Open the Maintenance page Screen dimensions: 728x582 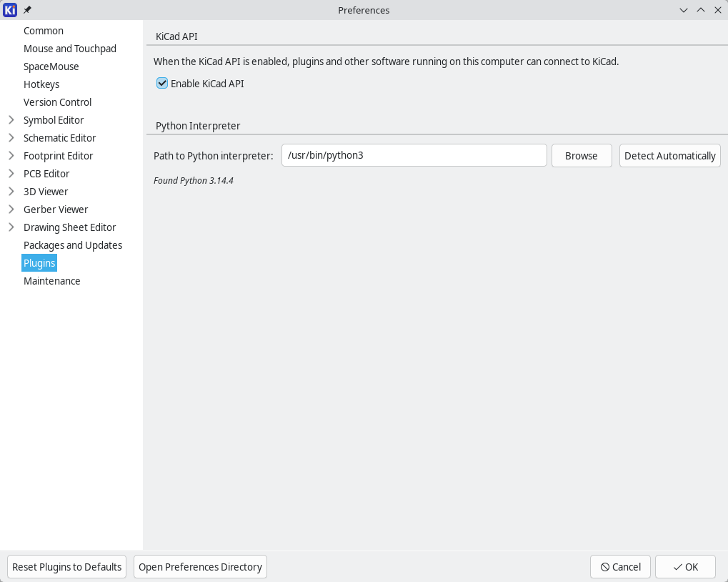click(x=52, y=281)
